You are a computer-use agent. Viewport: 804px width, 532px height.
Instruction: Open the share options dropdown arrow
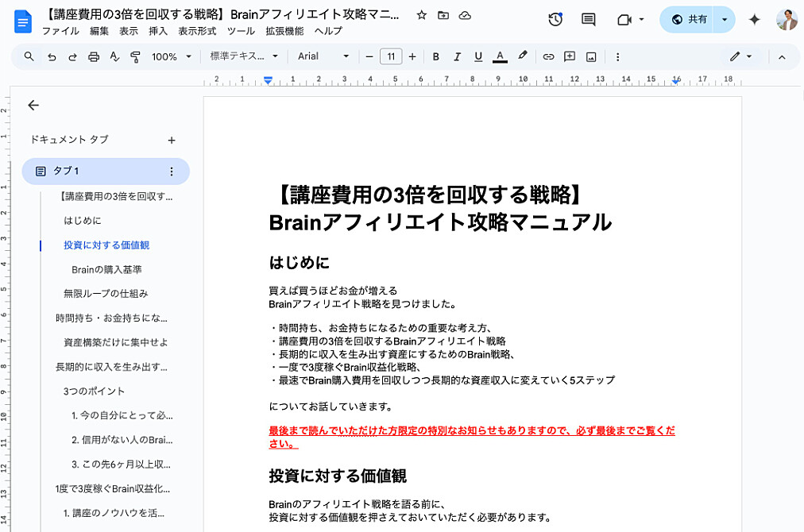coord(724,20)
